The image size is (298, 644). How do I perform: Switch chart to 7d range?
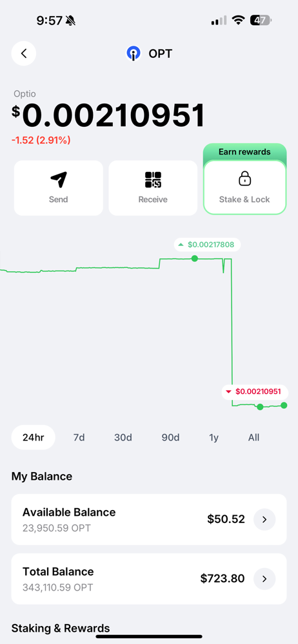point(79,437)
